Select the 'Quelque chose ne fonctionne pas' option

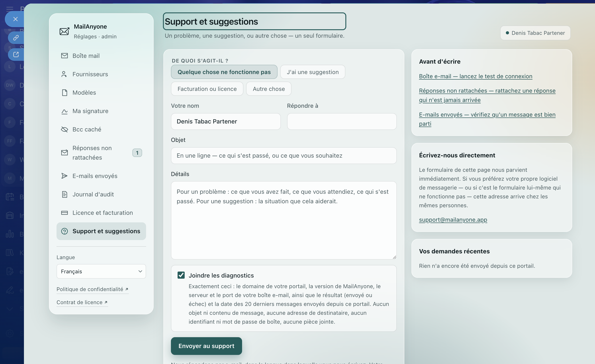click(224, 72)
